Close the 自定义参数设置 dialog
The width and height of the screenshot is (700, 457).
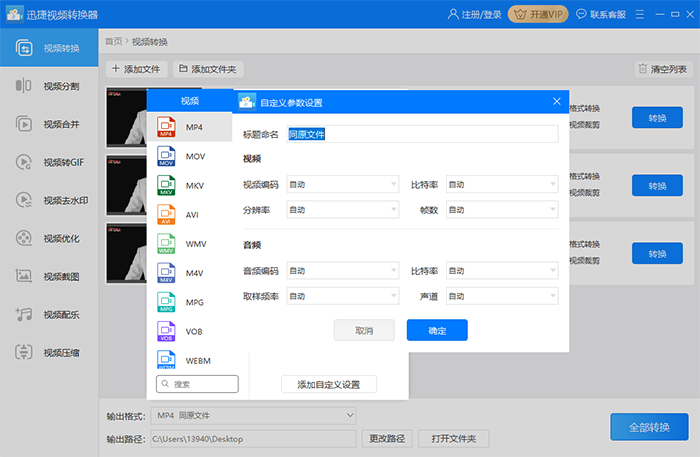pyautogui.click(x=557, y=101)
